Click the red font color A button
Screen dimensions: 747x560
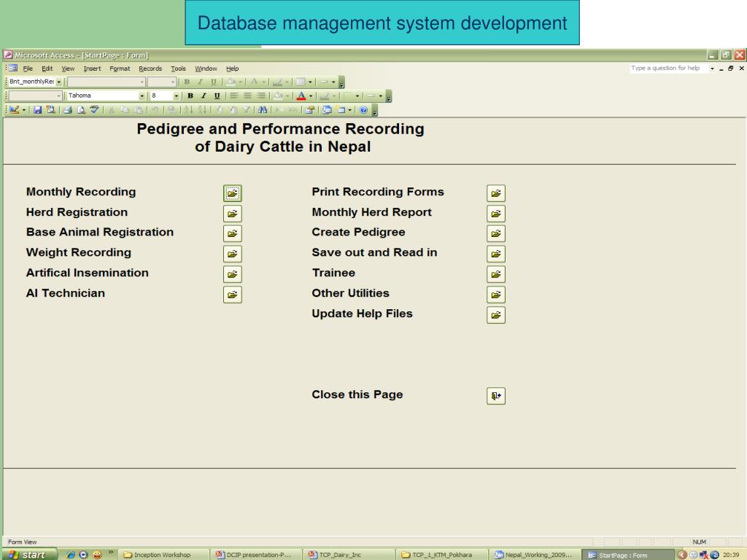click(x=301, y=96)
